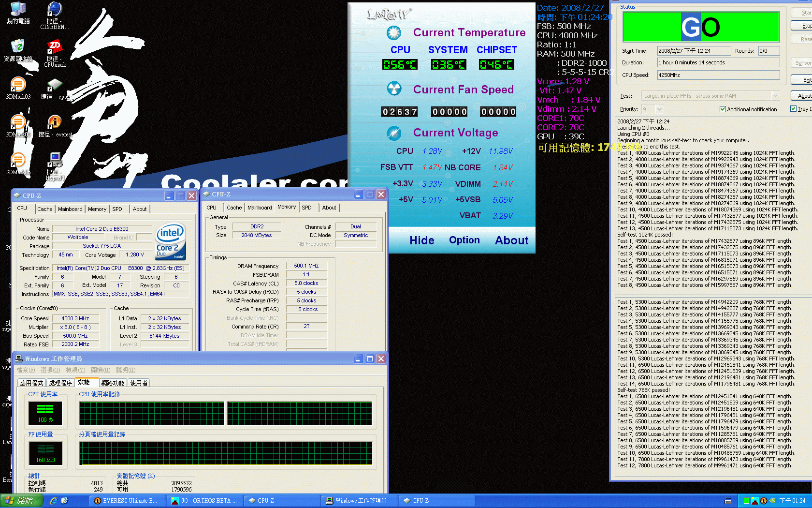
Task: Click the Current Temperature sun icon
Action: coord(394,32)
